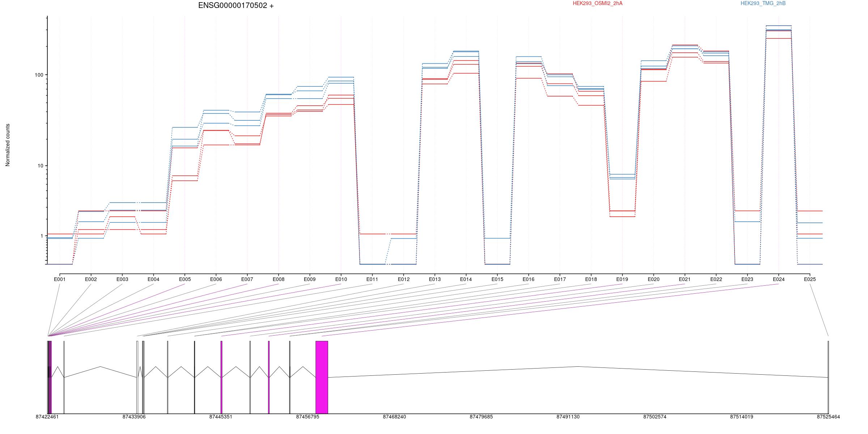
Task: Click exon label E001
Action: pyautogui.click(x=60, y=279)
